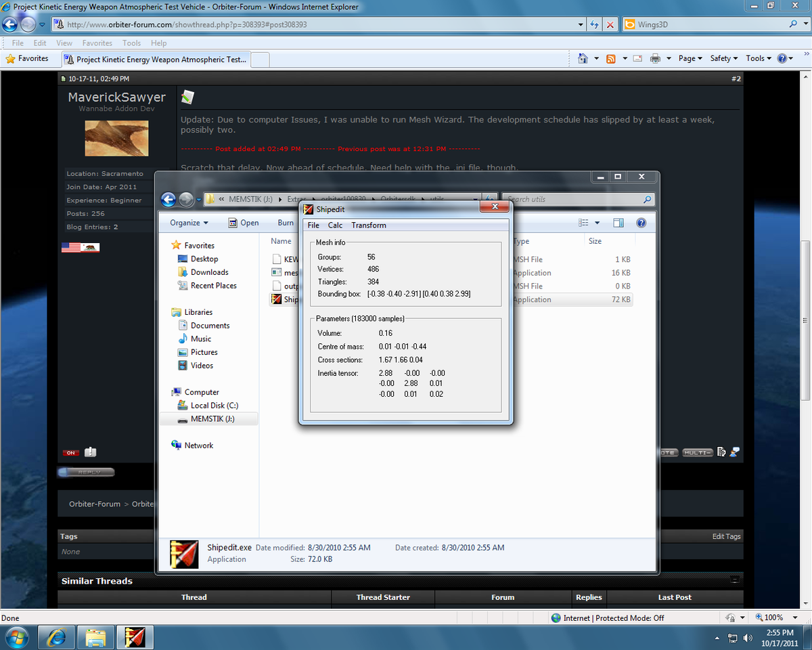Click the Multi-quote button on post
The height and width of the screenshot is (650, 812).
tap(697, 452)
